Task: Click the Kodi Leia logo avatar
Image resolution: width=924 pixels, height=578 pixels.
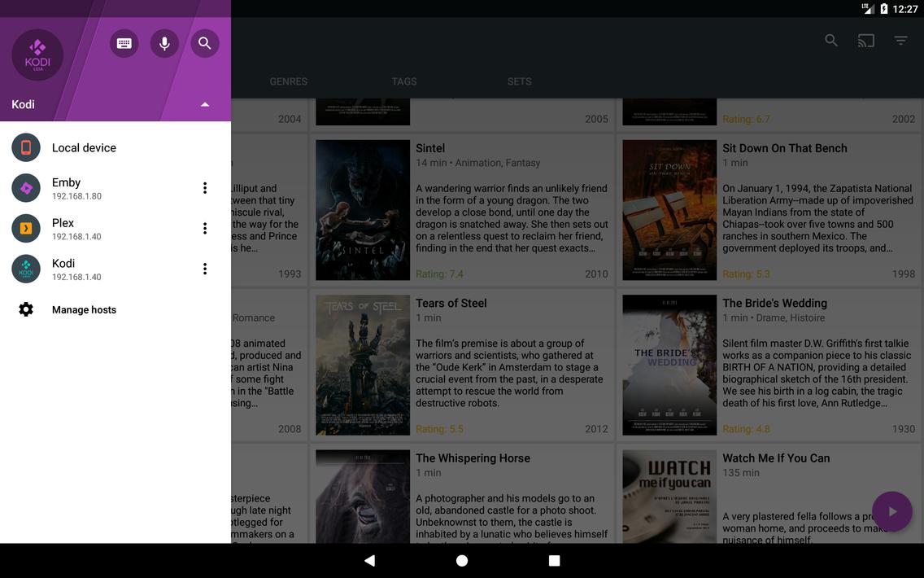Action: coord(37,55)
